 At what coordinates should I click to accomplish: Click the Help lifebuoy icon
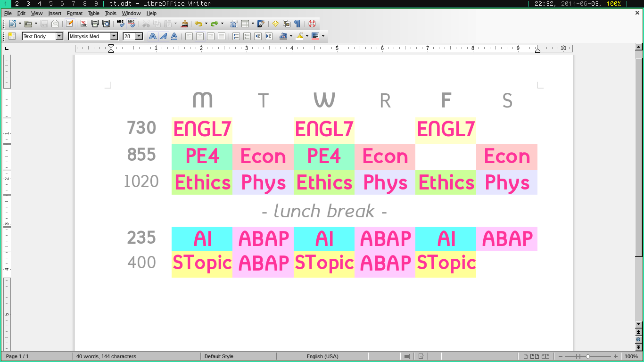click(312, 24)
